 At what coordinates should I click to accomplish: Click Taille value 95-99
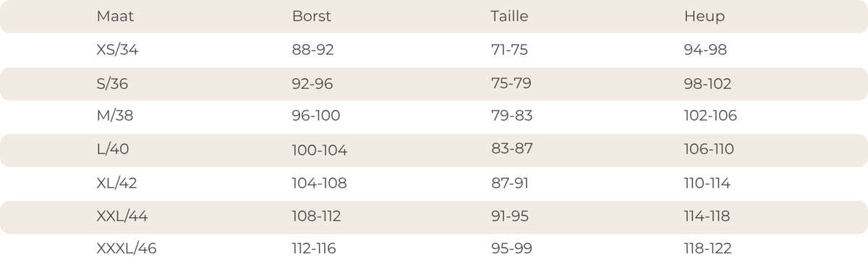[511, 249]
